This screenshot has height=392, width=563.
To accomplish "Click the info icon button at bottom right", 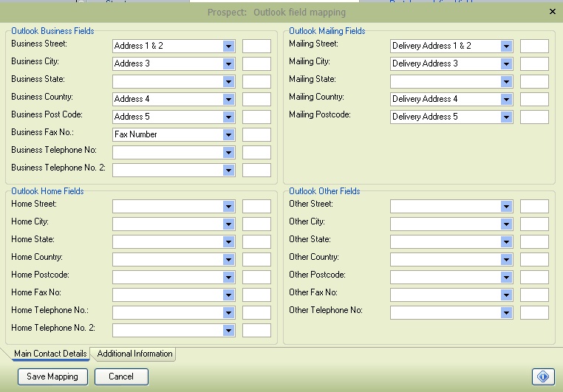I will [x=543, y=376].
